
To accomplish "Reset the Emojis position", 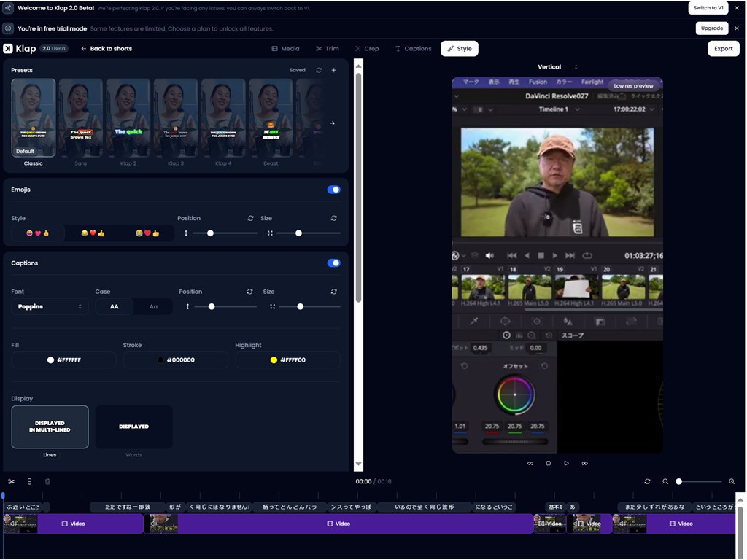I will point(251,218).
